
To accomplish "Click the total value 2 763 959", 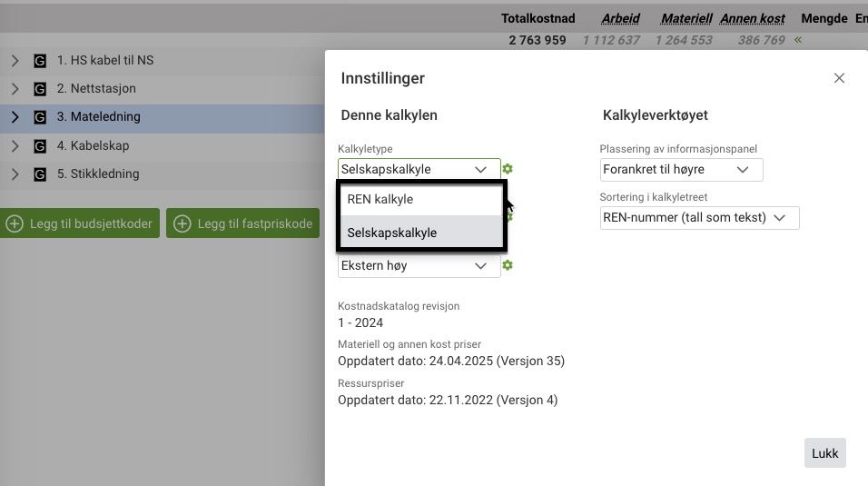I will point(538,41).
